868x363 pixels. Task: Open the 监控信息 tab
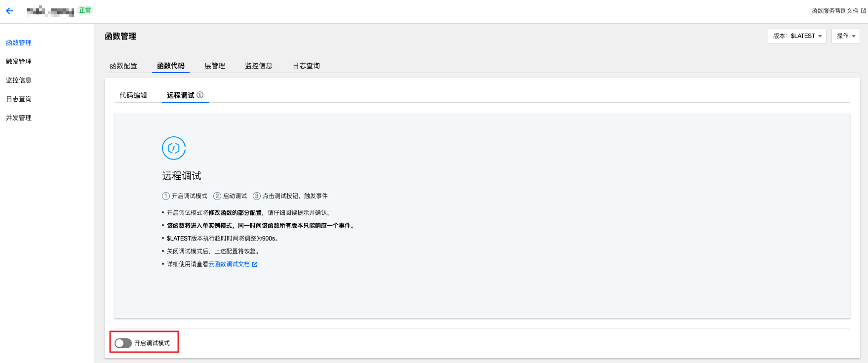pos(259,66)
